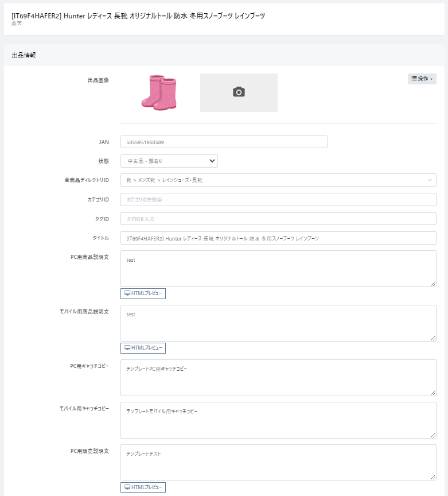The height and width of the screenshot is (496, 448).
Task: Click the PC用キャッチコピー textarea
Action: [x=278, y=378]
